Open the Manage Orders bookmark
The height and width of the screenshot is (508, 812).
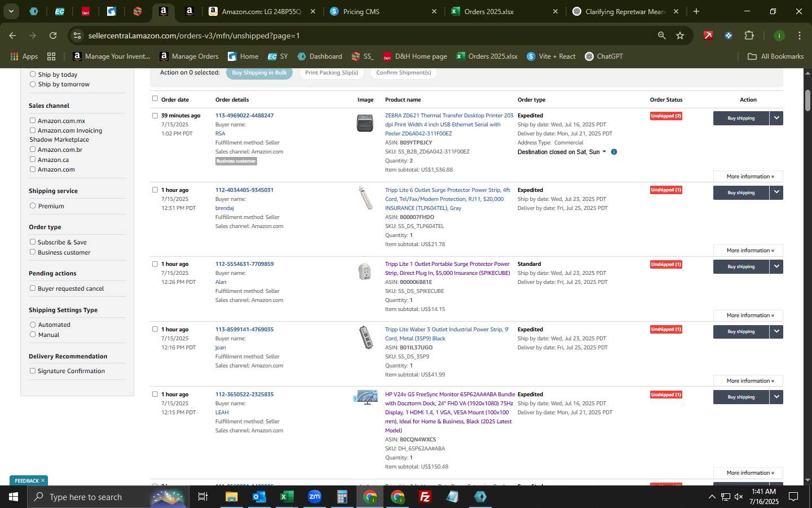pyautogui.click(x=189, y=56)
